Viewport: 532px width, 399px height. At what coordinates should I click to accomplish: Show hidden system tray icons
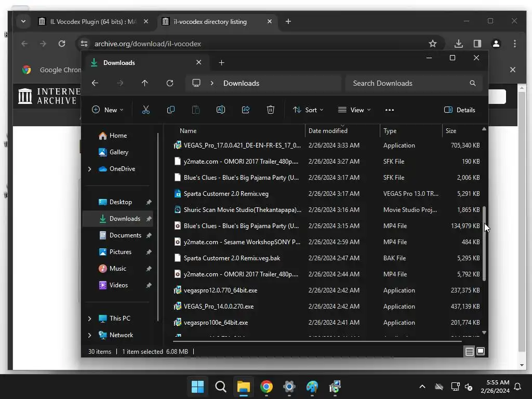tap(422, 387)
